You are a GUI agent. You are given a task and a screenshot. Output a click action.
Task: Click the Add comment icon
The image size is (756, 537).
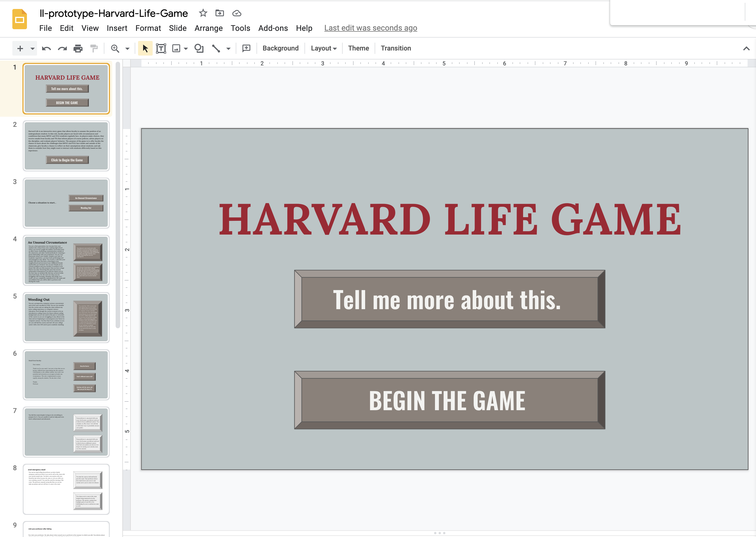(246, 49)
